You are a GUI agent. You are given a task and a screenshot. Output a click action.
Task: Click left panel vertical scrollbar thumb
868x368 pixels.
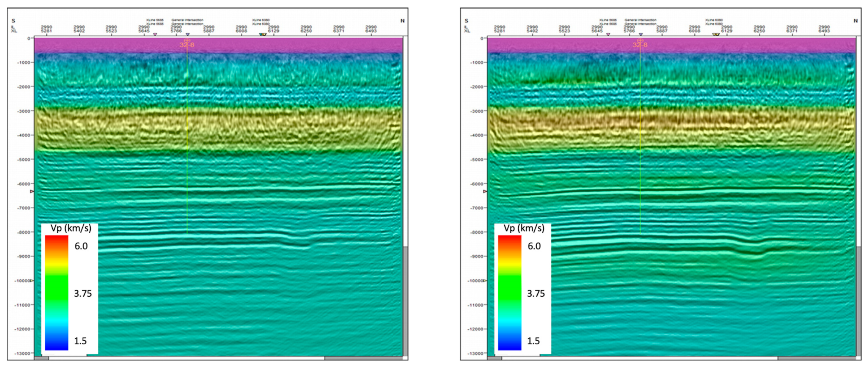click(405, 301)
